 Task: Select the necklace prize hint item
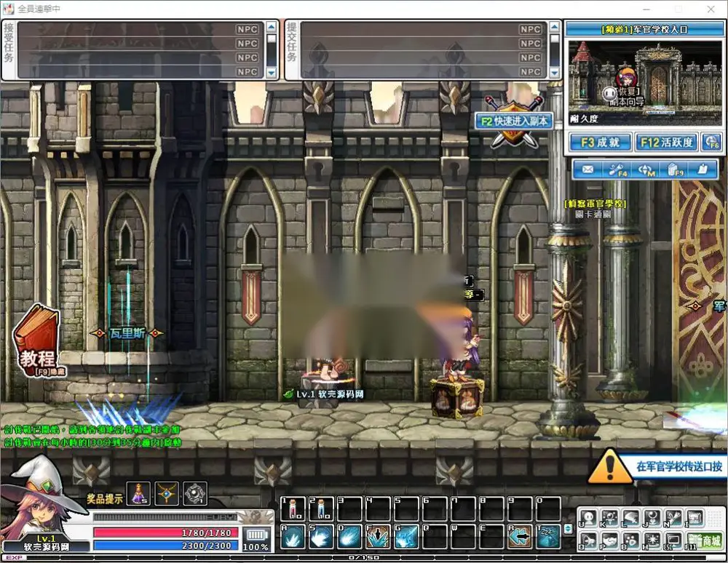[x=166, y=493]
